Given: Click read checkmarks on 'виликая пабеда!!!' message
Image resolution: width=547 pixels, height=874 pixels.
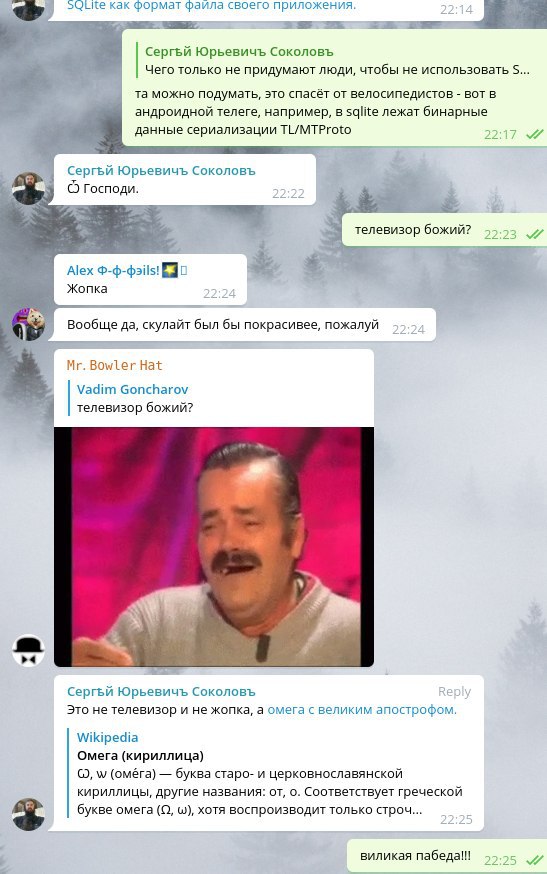Looking at the screenshot, I should [x=534, y=860].
